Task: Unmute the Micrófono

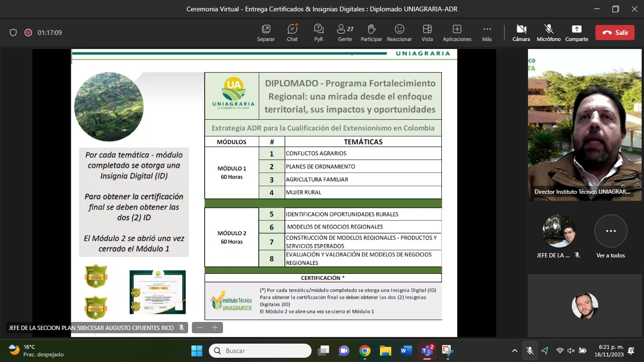Action: coord(548,33)
